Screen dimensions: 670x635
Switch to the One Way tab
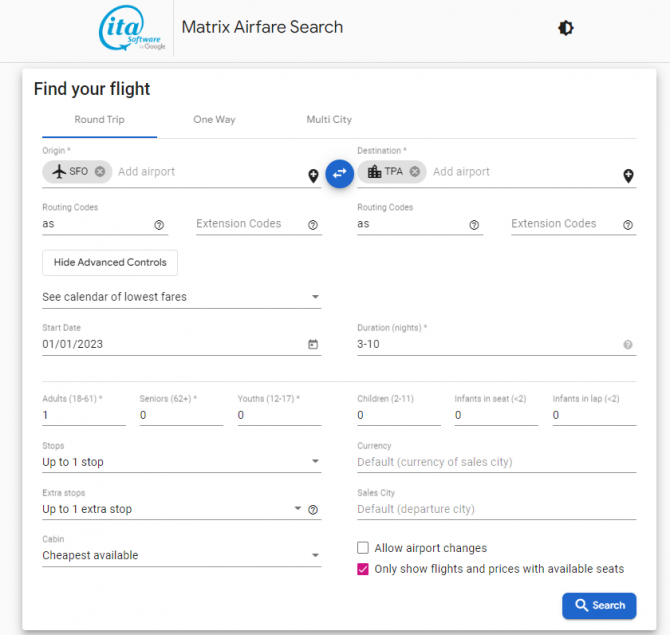[x=214, y=120]
